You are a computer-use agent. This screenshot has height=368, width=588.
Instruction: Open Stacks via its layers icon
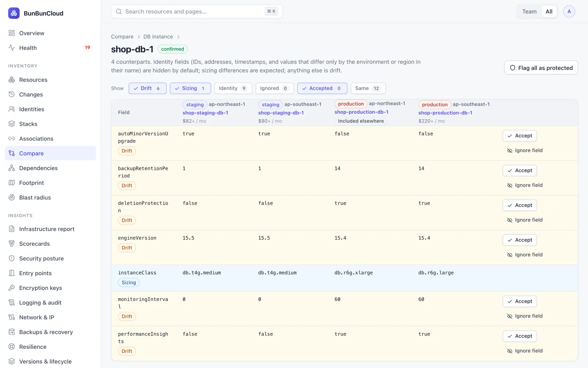[x=12, y=124]
